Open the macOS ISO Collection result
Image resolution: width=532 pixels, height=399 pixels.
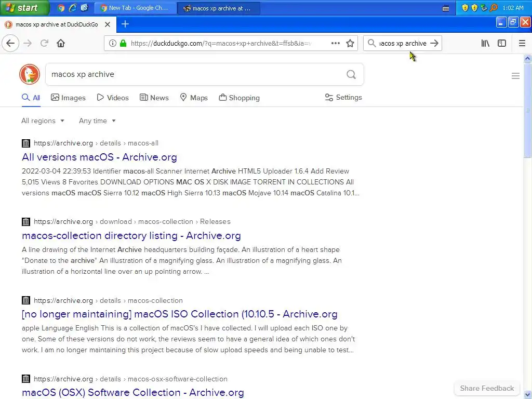[179, 314]
